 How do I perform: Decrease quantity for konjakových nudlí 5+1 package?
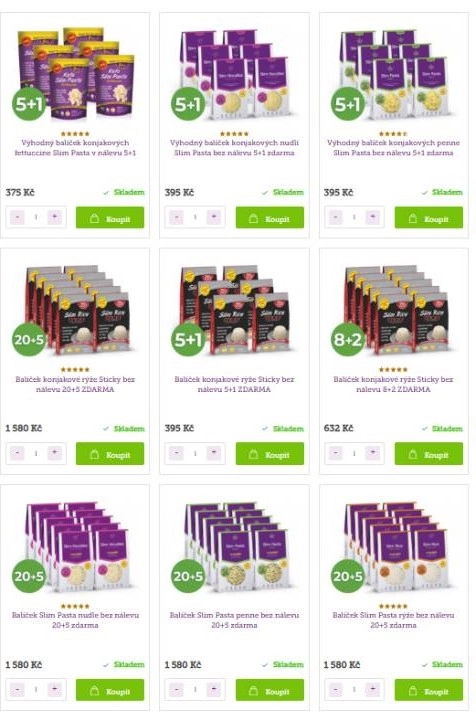176,217
